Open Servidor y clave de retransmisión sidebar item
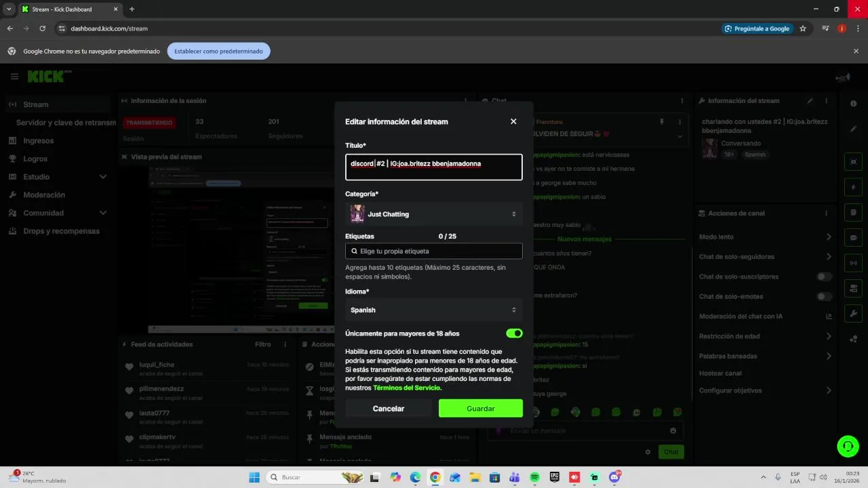868x488 pixels. (x=66, y=123)
